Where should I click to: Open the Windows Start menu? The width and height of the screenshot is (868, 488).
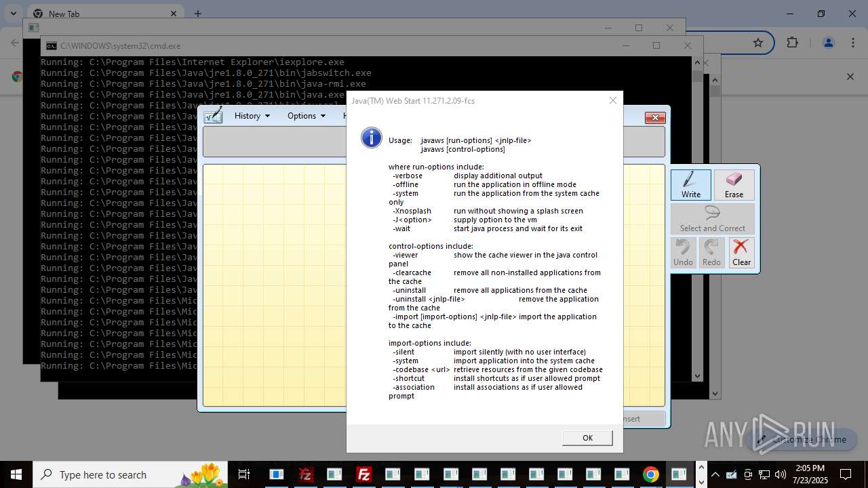pyautogui.click(x=16, y=474)
